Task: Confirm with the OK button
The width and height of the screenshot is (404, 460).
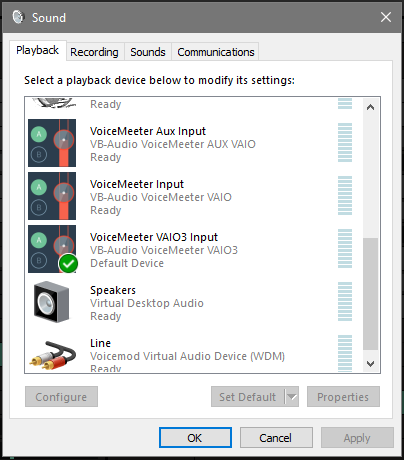Action: [x=195, y=438]
